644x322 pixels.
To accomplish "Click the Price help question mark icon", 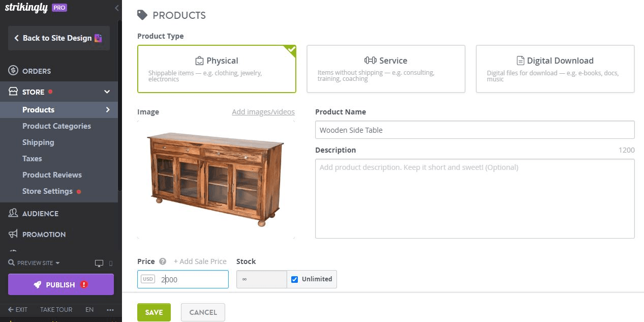I will (x=162, y=261).
